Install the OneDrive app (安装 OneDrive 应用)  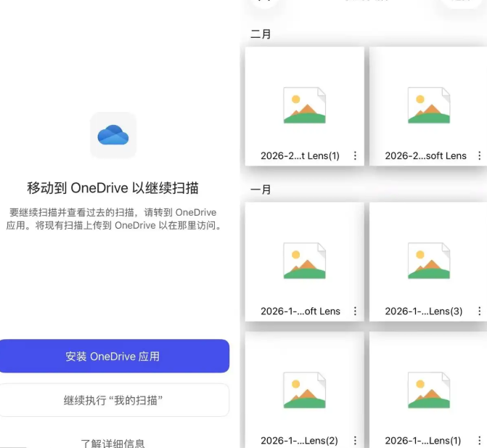[x=114, y=356]
